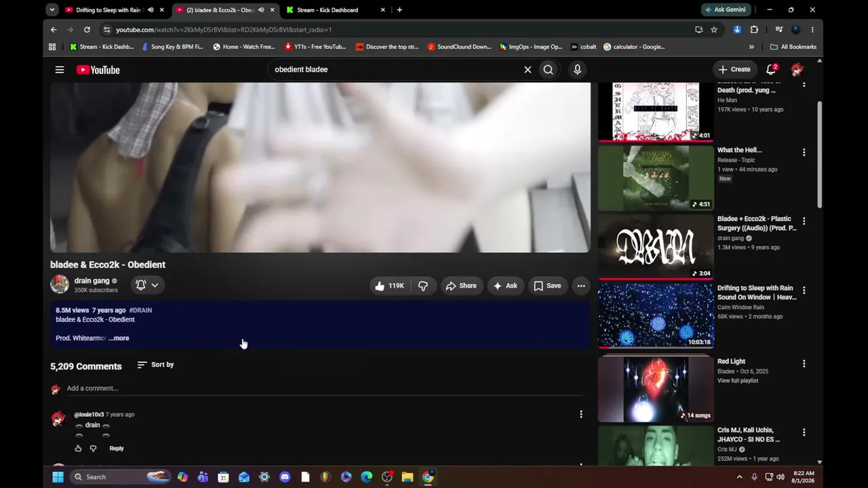The image size is (868, 488).
Task: Reload the page in Chrome
Action: [x=87, y=30]
